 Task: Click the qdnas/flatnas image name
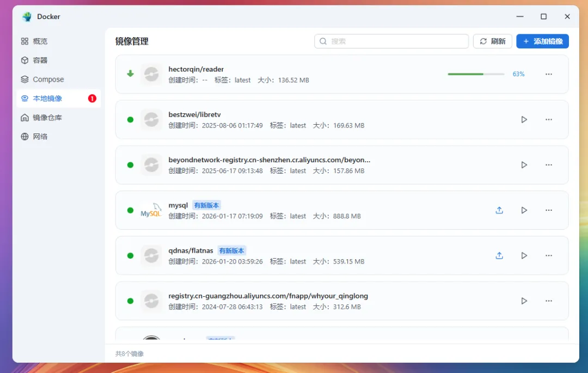191,251
